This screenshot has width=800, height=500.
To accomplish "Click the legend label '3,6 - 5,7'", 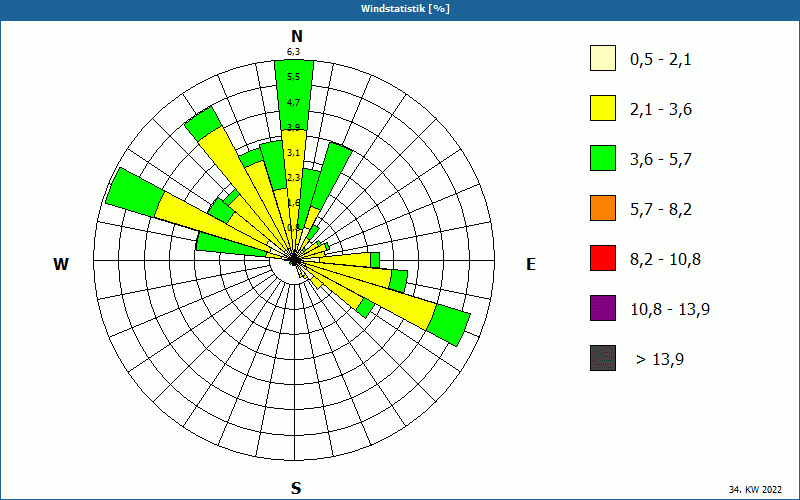I will [x=661, y=160].
